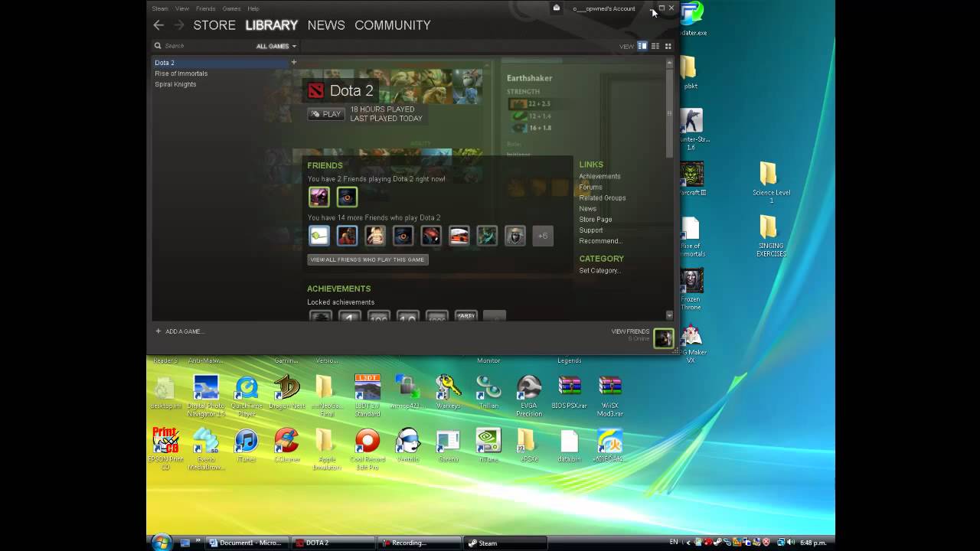980x551 pixels.
Task: Click the user avatar beside VIEW FRIENDS
Action: [664, 337]
